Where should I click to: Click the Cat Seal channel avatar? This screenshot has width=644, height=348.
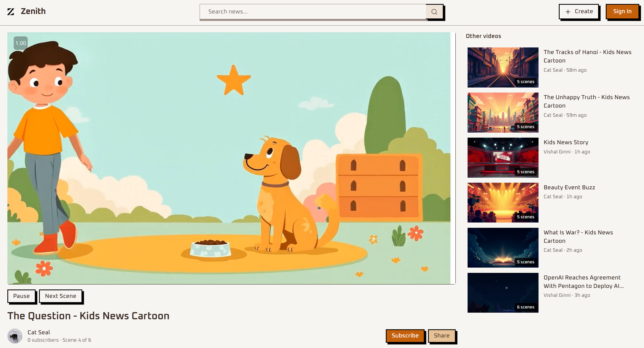pos(15,336)
